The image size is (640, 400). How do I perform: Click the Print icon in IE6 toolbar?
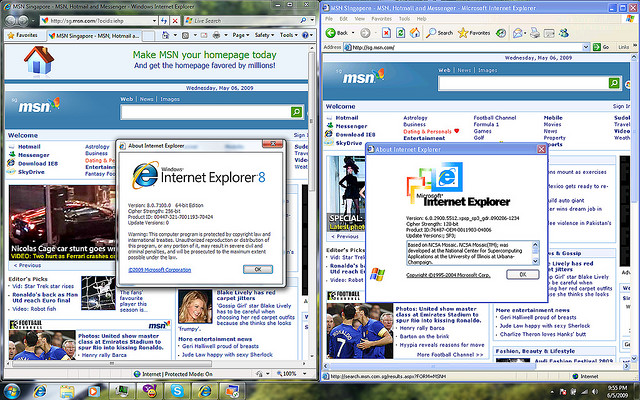pyautogui.click(x=535, y=33)
